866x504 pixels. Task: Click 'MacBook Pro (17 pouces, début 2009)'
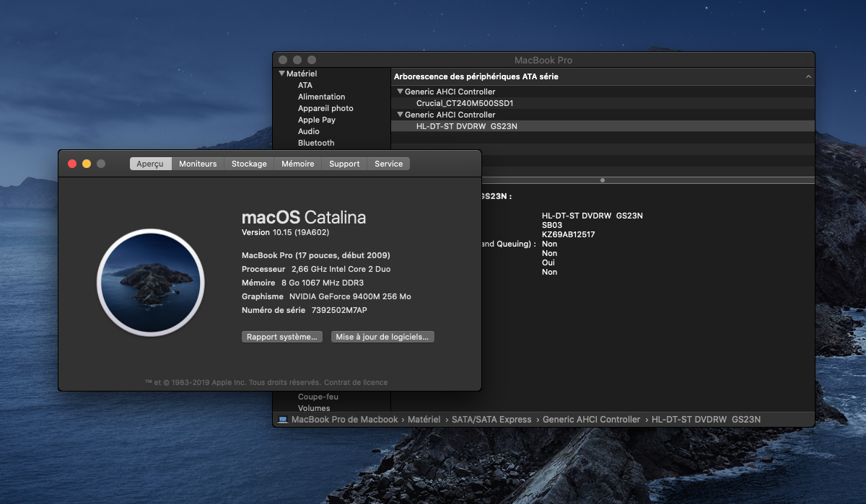[316, 255]
